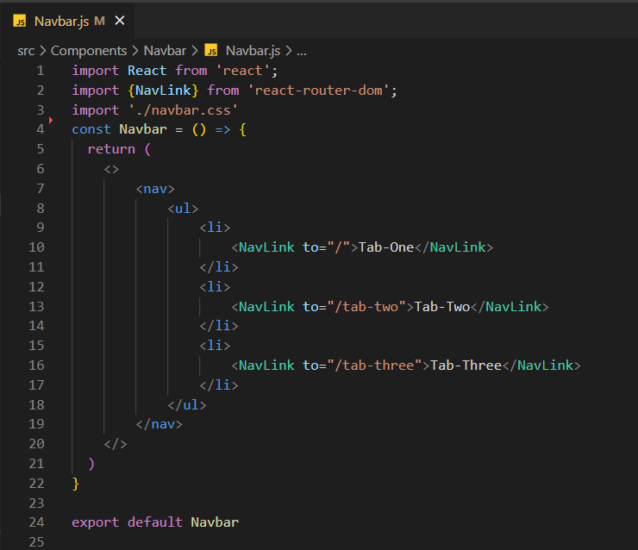Image resolution: width=638 pixels, height=550 pixels.
Task: Click the JS file icon in the Navbar.js tab
Action: [x=19, y=20]
